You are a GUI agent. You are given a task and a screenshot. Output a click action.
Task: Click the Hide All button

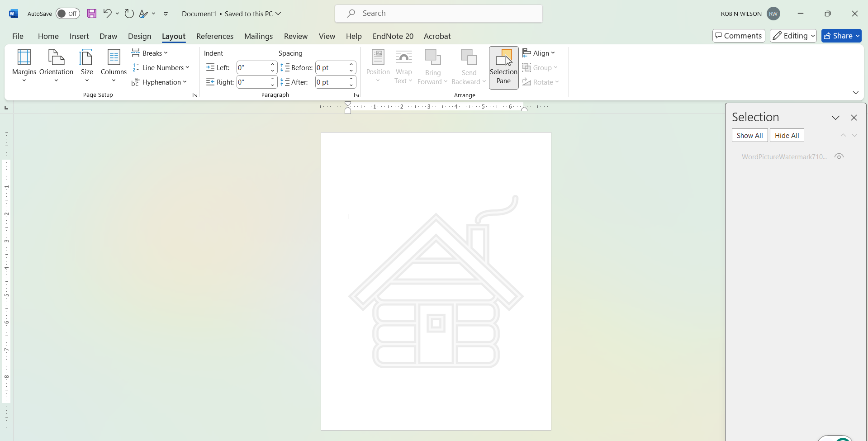pyautogui.click(x=787, y=135)
